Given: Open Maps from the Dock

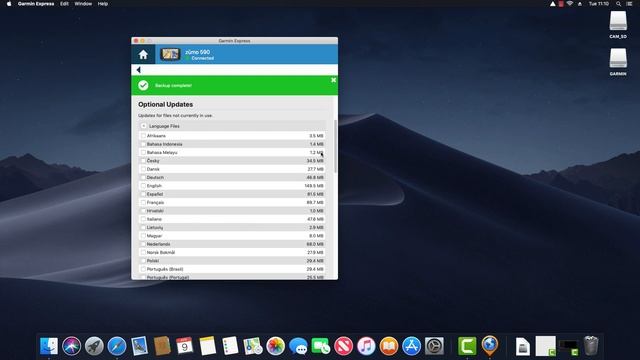Looking at the screenshot, I should 253,346.
